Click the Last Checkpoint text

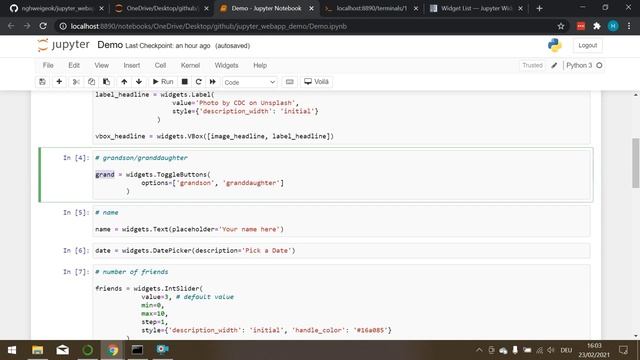click(x=168, y=46)
